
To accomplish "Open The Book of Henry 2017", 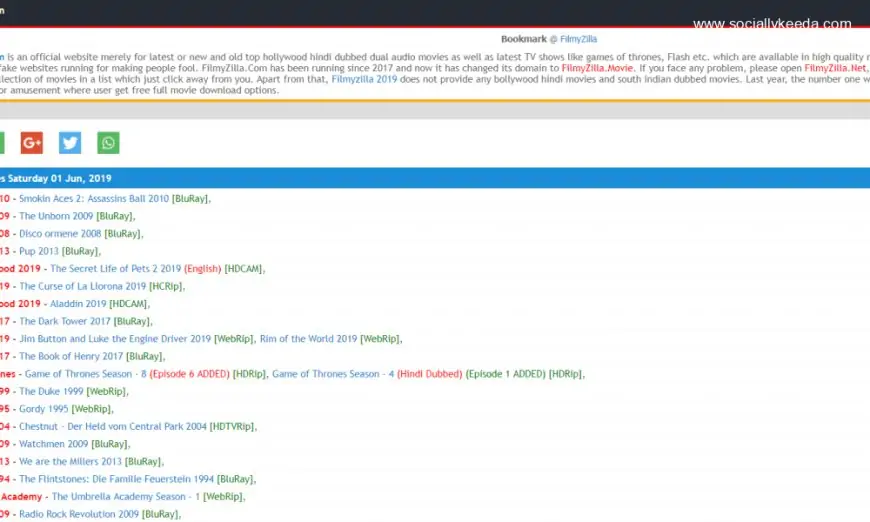I will [70, 357].
